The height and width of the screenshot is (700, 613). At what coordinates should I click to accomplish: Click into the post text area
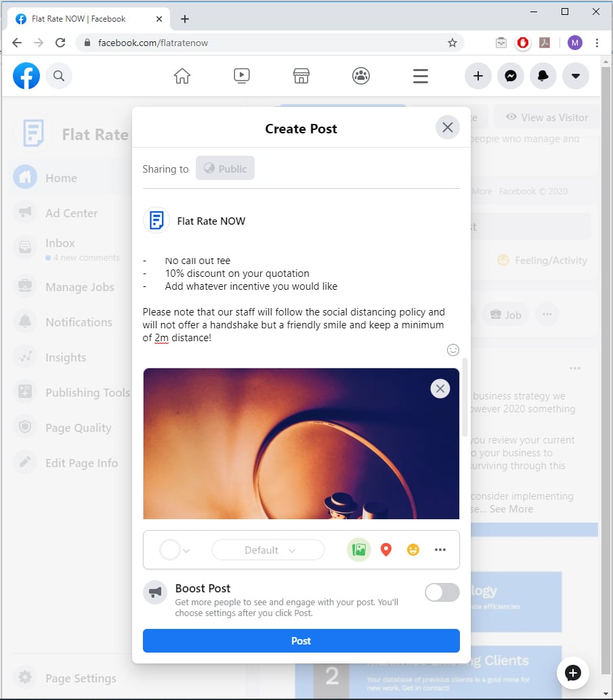293,299
